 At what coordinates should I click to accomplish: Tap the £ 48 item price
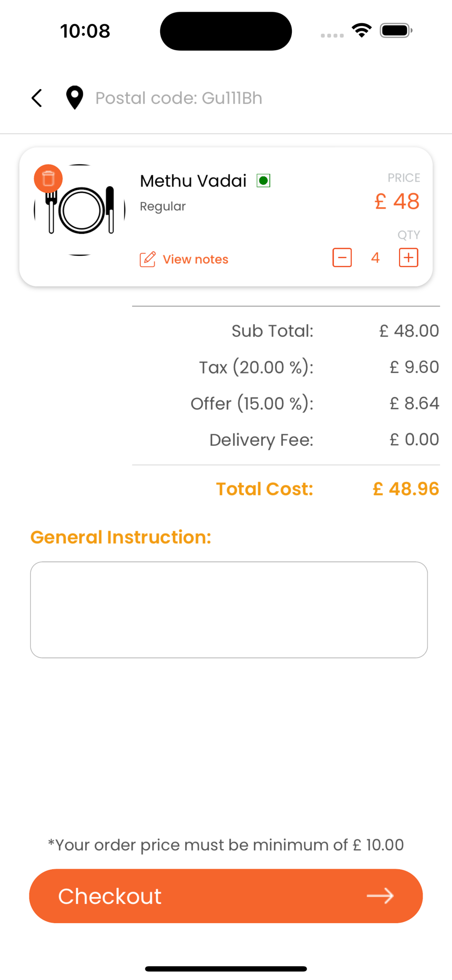point(397,201)
